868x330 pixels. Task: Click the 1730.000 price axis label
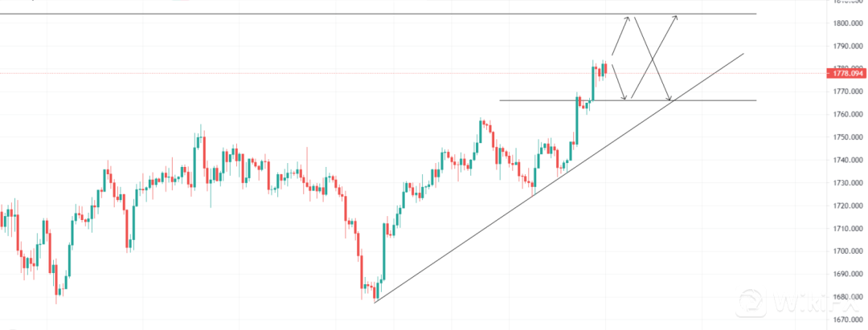click(x=847, y=183)
